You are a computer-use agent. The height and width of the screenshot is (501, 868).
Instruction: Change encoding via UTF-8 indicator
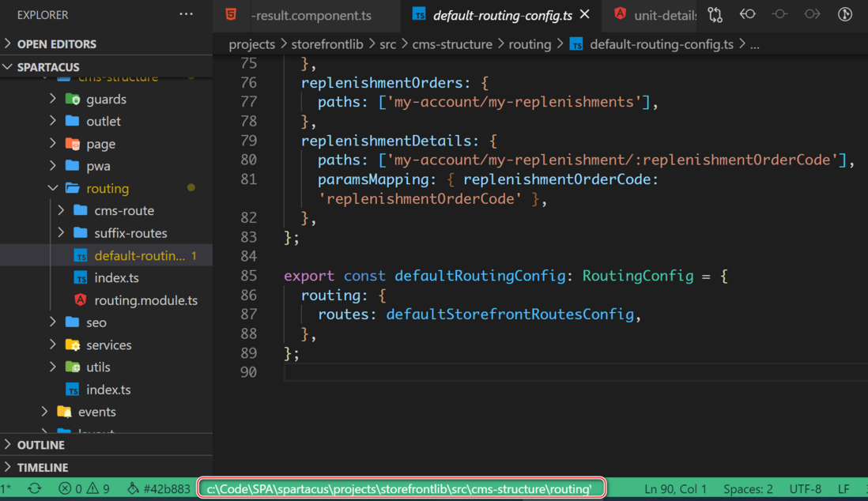point(806,489)
